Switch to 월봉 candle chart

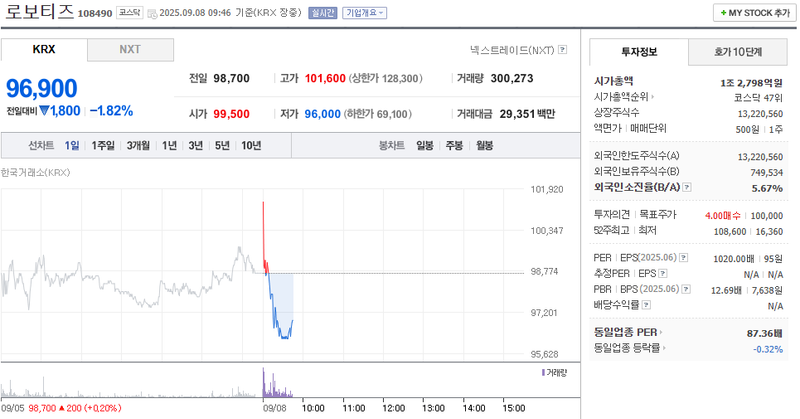[484, 145]
